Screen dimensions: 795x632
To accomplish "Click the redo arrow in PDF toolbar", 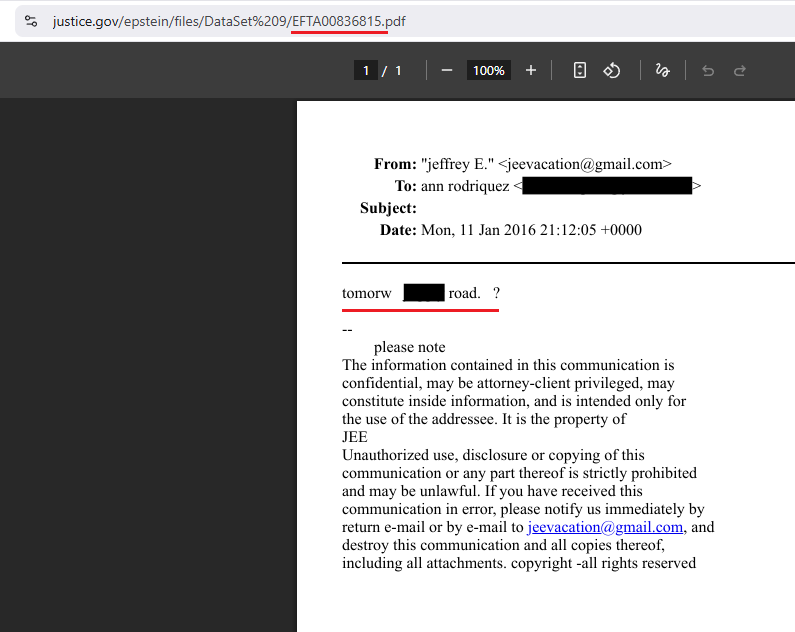I will pyautogui.click(x=740, y=70).
